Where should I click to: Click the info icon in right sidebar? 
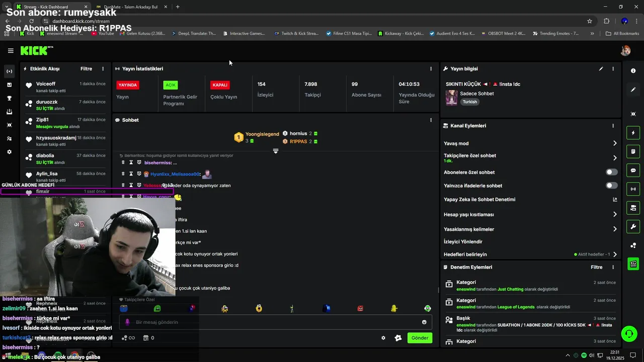click(633, 71)
